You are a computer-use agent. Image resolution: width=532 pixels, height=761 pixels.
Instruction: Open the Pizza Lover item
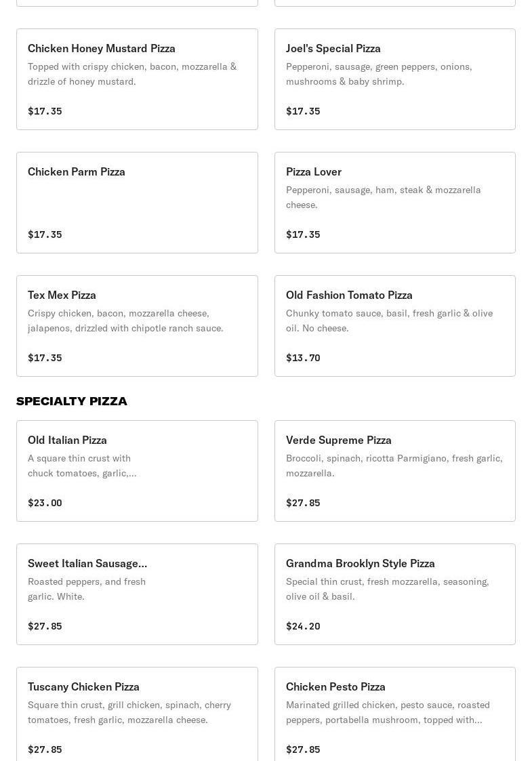tap(394, 203)
